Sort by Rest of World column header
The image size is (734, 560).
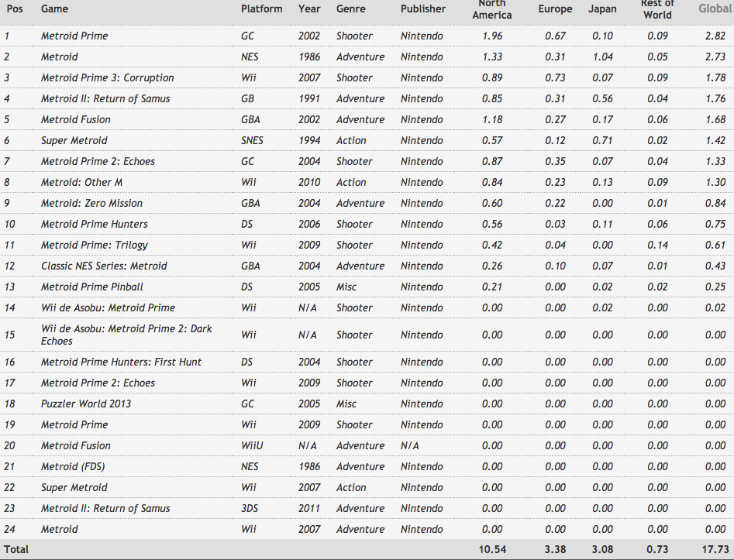click(657, 9)
